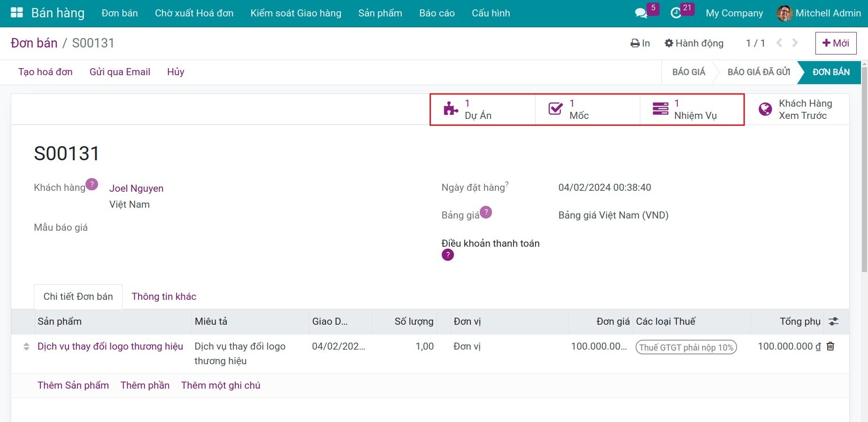The height and width of the screenshot is (422, 868).
Task: Open column options toggle in table header
Action: 833,321
